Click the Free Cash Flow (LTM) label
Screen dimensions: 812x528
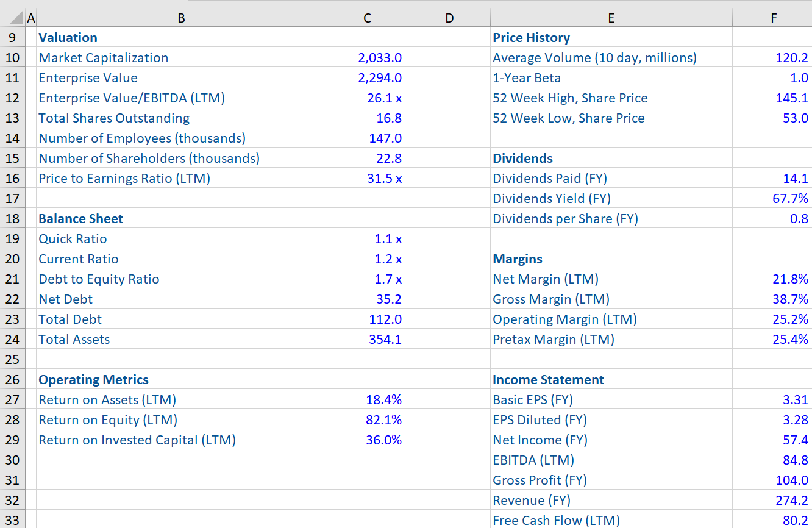tap(556, 521)
